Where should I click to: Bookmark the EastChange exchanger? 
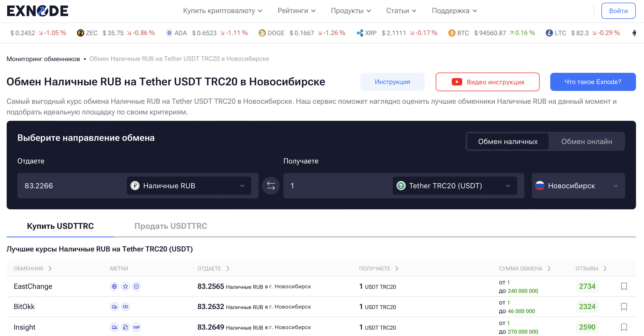(x=624, y=286)
